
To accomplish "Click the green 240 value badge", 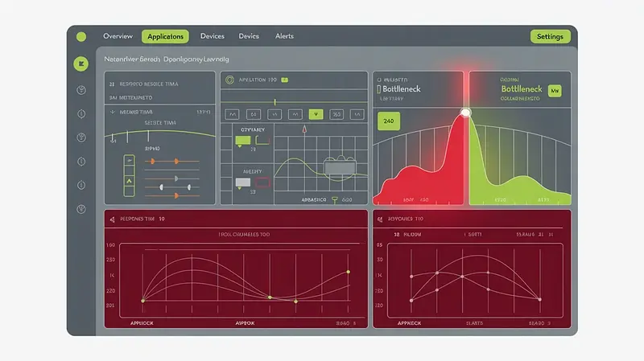I will click(390, 121).
